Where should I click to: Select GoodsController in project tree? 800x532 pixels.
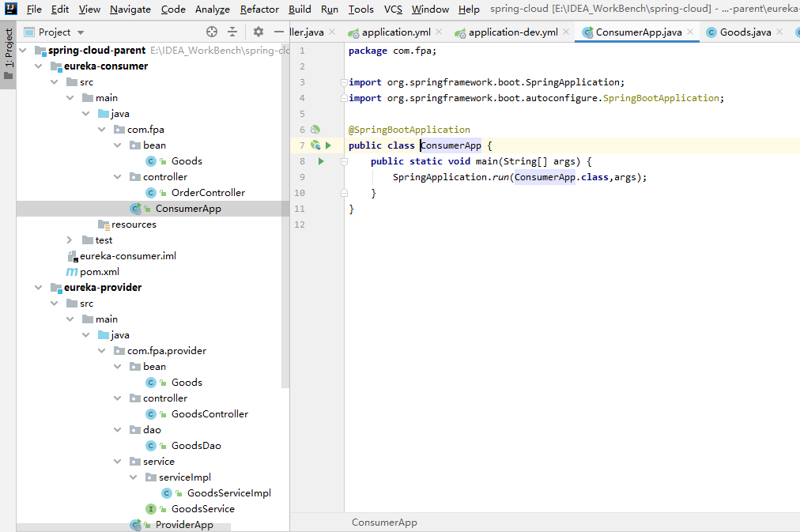(209, 414)
